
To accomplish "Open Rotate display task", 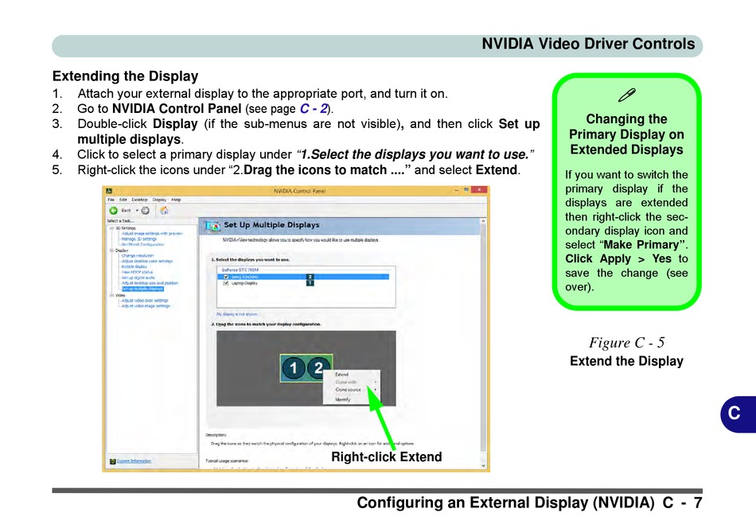I will coord(134,266).
